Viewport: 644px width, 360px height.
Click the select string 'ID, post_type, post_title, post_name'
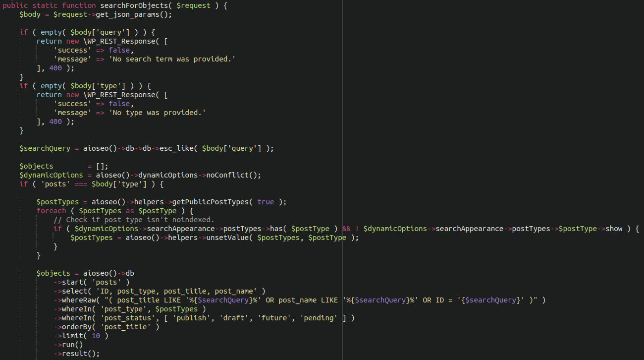[176, 291]
